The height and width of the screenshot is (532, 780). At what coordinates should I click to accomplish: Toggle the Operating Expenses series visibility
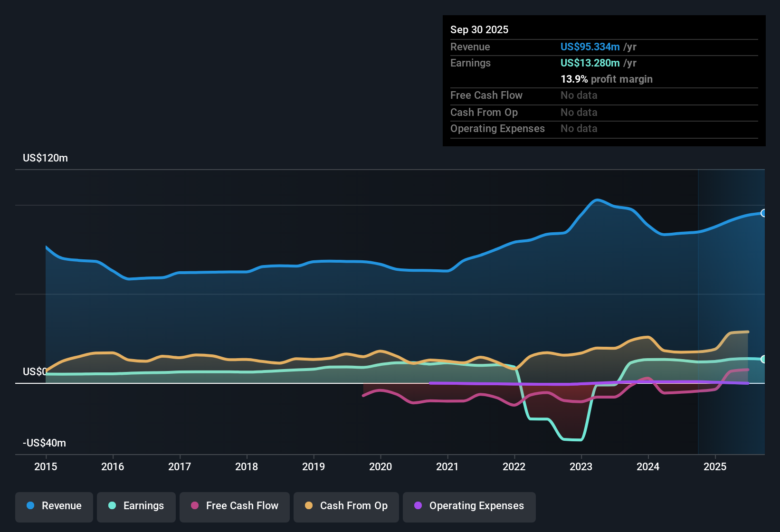click(x=469, y=506)
